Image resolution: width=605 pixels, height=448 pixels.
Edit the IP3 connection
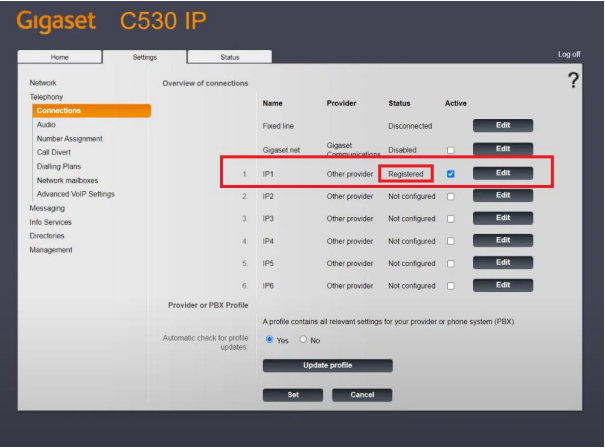coord(503,218)
